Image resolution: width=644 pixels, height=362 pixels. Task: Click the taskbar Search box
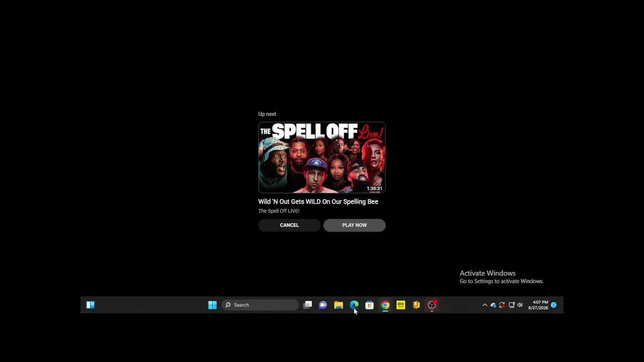[260, 305]
